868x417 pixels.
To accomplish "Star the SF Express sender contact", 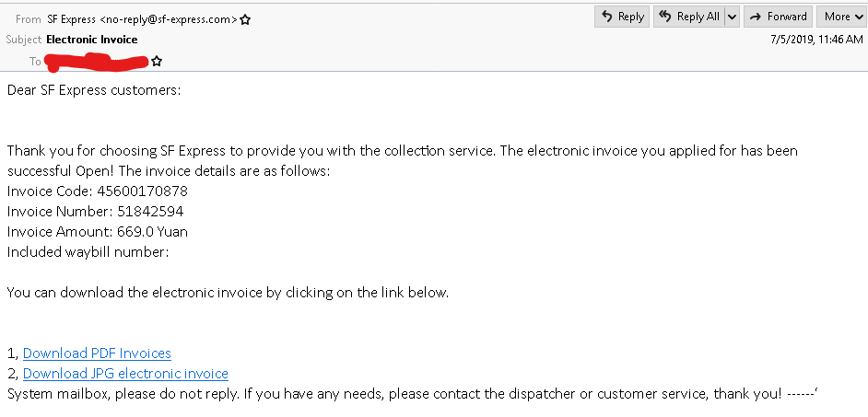I will pyautogui.click(x=245, y=20).
